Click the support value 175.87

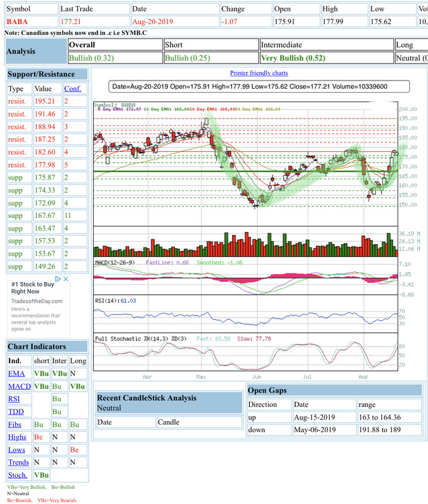pos(48,178)
